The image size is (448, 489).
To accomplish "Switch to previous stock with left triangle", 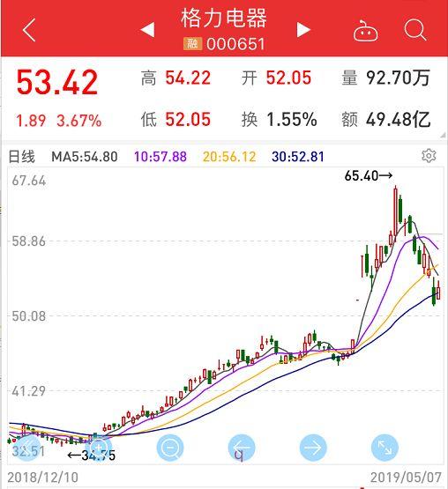I will click(x=147, y=30).
